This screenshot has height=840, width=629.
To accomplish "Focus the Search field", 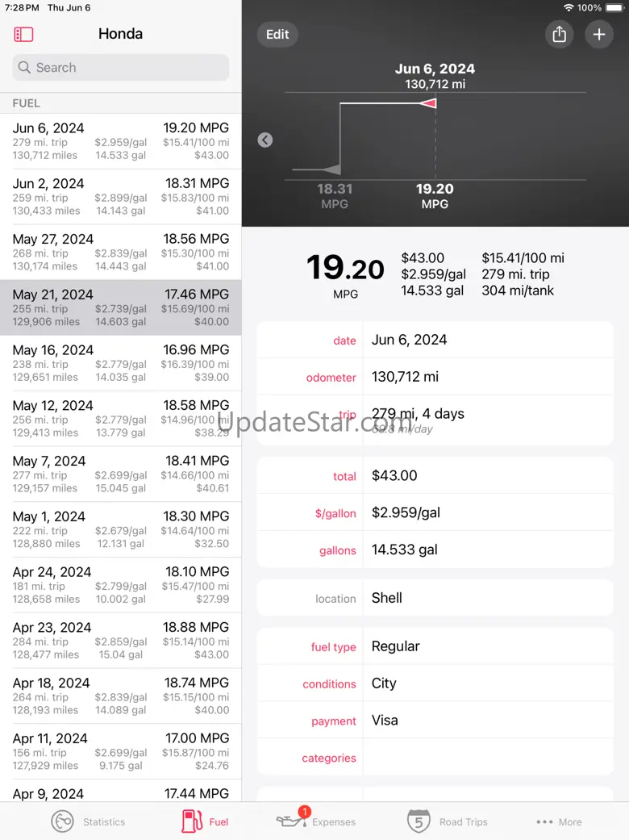I will (x=120, y=68).
